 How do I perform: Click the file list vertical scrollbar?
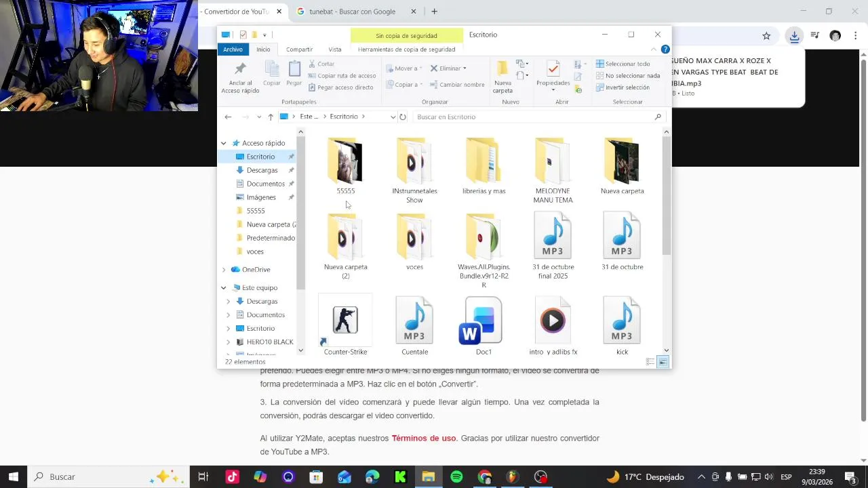[666, 196]
